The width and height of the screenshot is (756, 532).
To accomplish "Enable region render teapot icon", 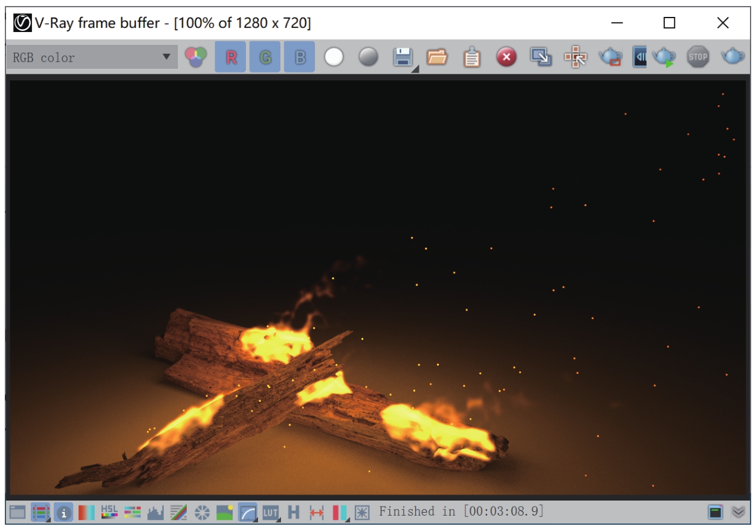I will click(610, 57).
